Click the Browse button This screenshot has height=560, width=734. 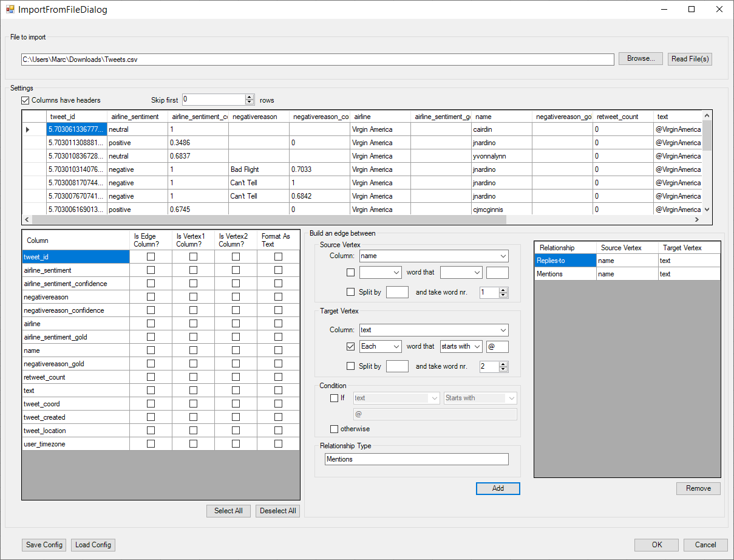pyautogui.click(x=641, y=59)
